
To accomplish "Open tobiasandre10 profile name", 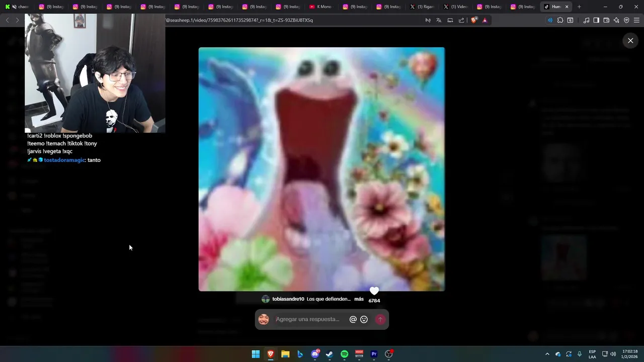I will click(288, 299).
